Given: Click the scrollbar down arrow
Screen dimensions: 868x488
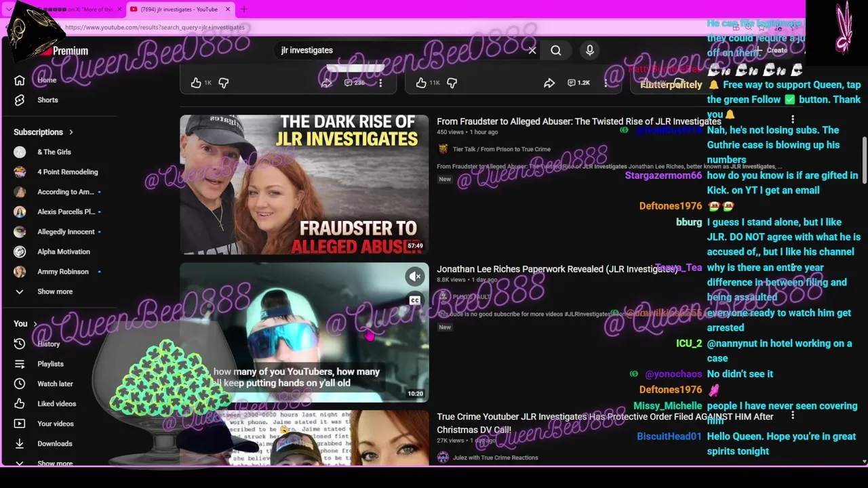Looking at the screenshot, I should click(x=864, y=462).
